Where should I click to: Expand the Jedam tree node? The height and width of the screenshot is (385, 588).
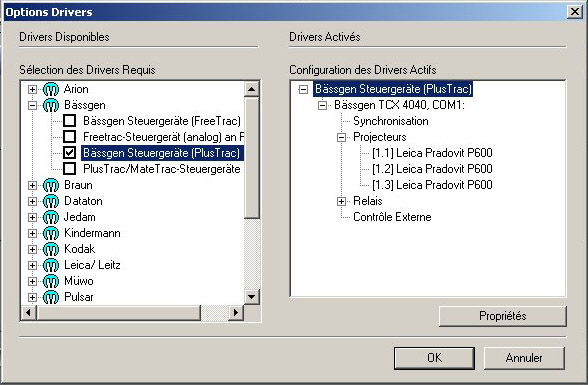(x=32, y=217)
